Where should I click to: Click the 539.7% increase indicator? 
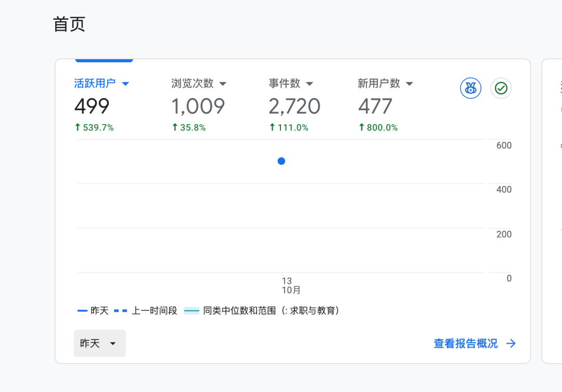click(x=94, y=127)
